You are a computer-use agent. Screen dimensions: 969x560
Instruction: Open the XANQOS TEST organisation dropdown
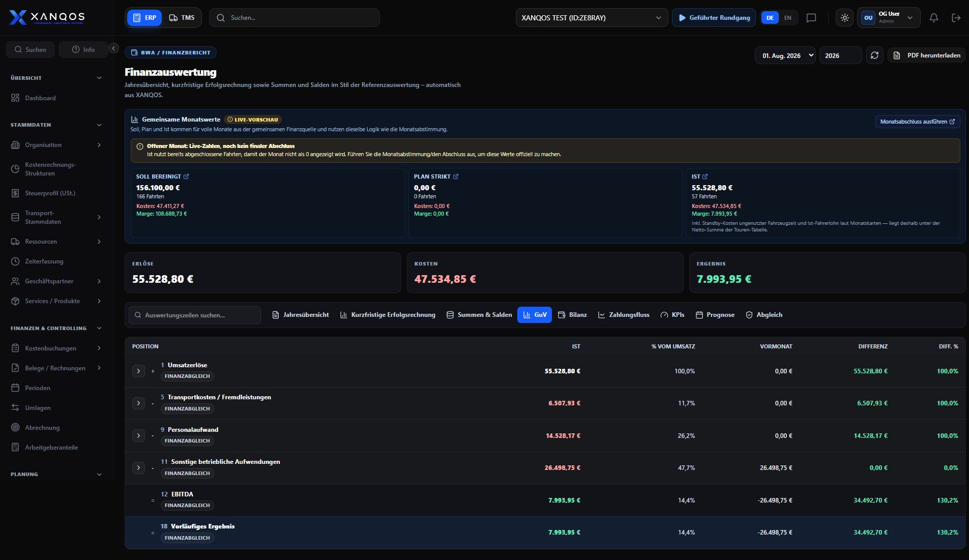coord(592,18)
